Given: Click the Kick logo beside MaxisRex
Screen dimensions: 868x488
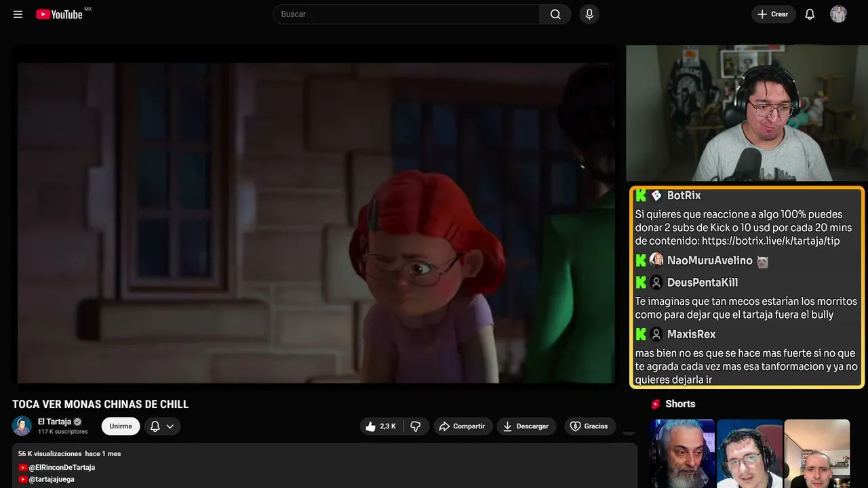Looking at the screenshot, I should point(641,334).
